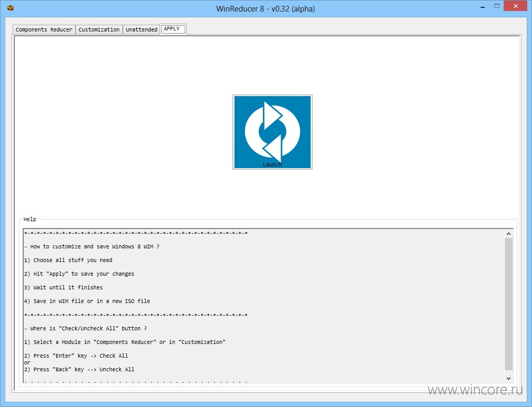Click the Help text scrollbar thumb
Screen dimensions: 532x407
(508, 304)
